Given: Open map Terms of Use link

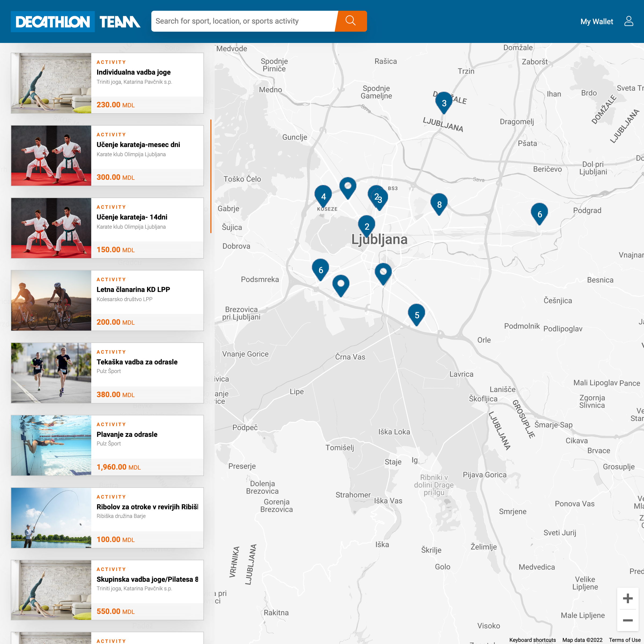Looking at the screenshot, I should [x=624, y=640].
